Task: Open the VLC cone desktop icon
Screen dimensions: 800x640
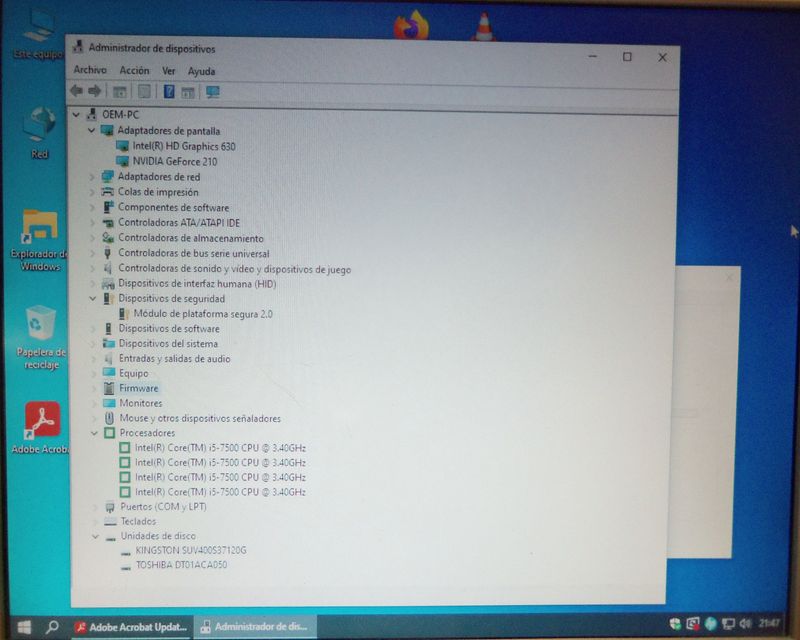Action: click(483, 27)
